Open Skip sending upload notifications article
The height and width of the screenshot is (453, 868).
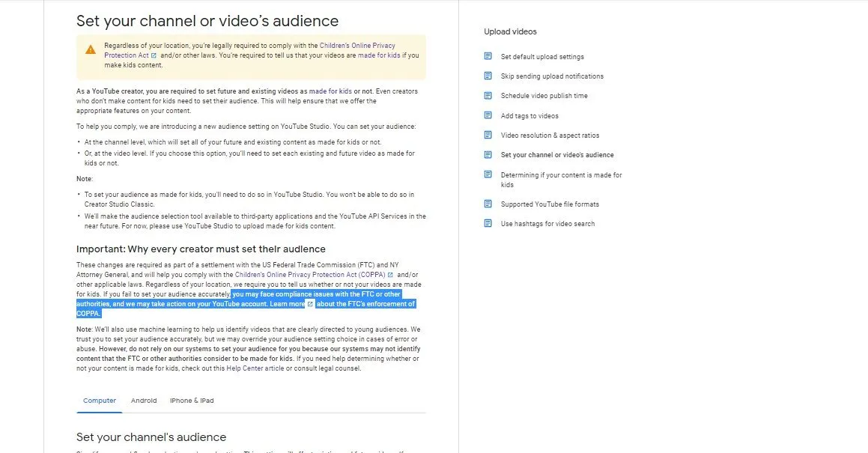[552, 76]
